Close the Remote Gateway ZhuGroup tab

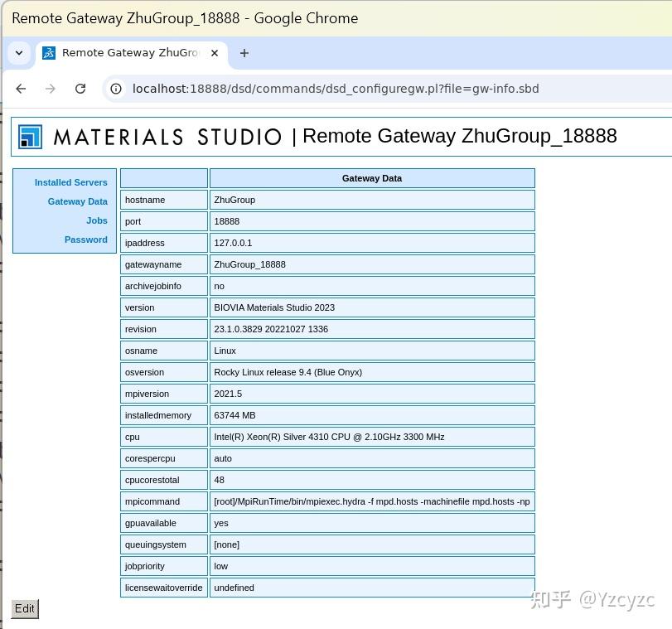(214, 53)
